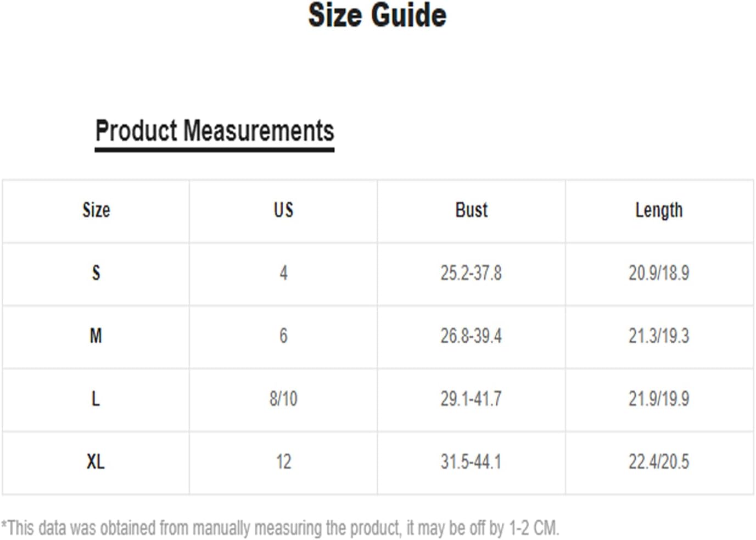Click bust value 26.8-39.4
This screenshot has width=756, height=540.
coord(472,336)
